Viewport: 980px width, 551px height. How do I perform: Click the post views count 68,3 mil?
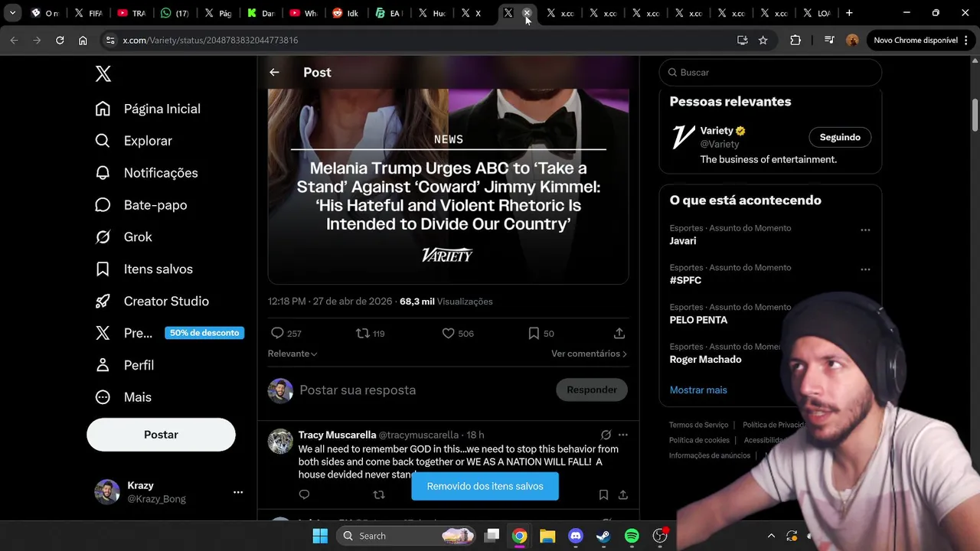tap(446, 302)
